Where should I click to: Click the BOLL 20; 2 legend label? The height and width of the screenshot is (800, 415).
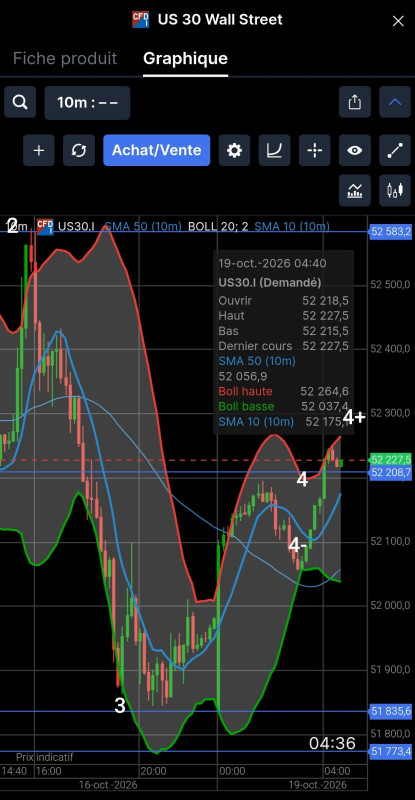218,226
